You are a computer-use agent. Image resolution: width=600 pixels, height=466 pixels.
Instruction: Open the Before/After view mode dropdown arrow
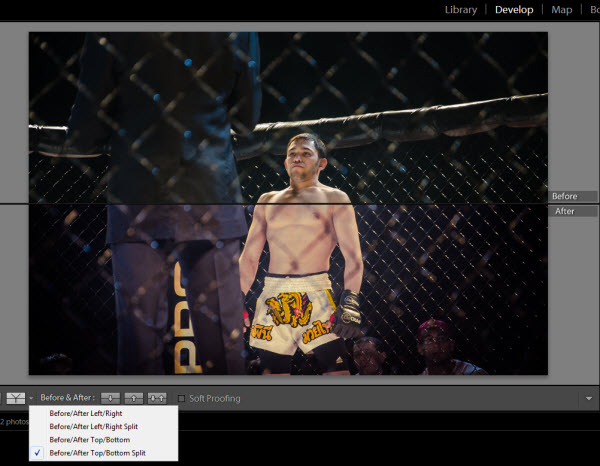tap(31, 398)
